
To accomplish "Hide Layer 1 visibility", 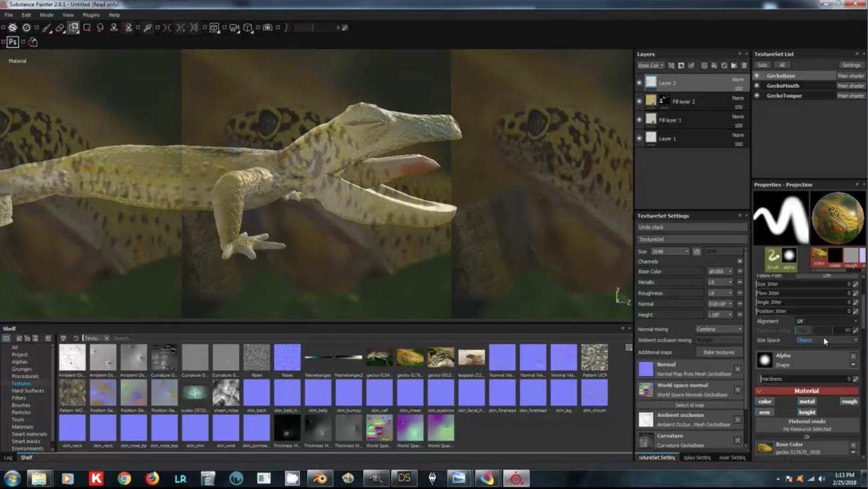I will (639, 138).
